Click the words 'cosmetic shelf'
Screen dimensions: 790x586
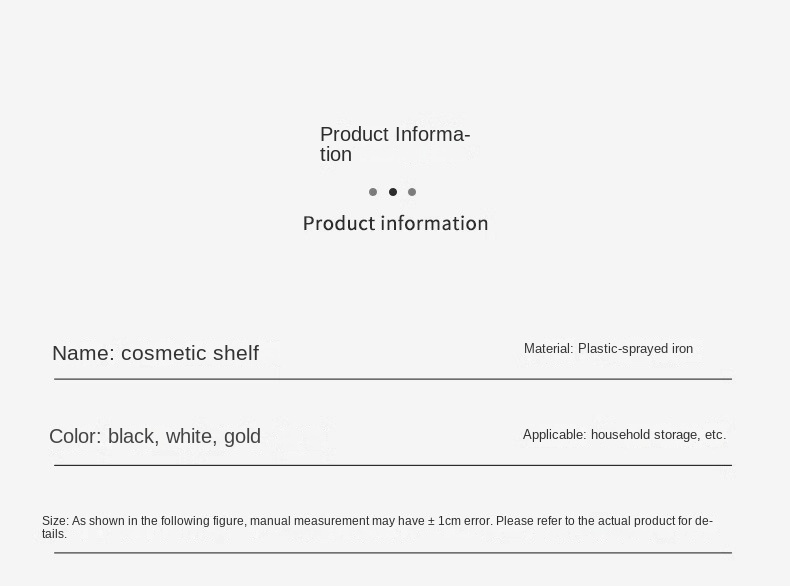coord(190,353)
